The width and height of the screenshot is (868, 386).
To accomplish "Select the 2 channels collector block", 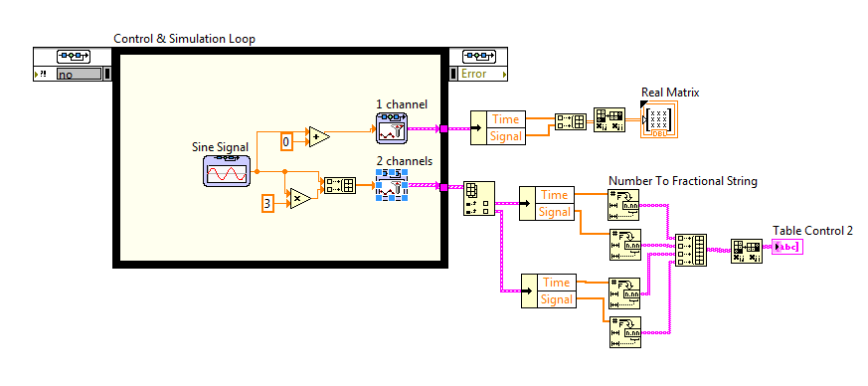I will [x=392, y=186].
